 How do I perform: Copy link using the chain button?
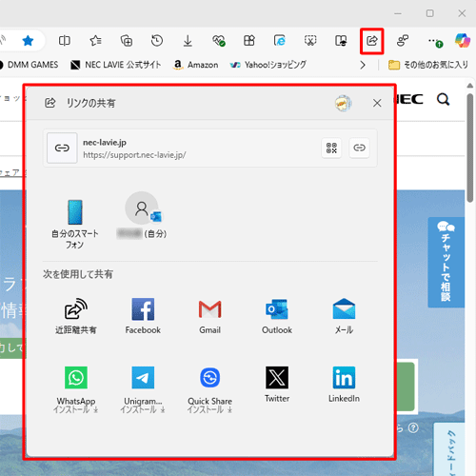359,148
